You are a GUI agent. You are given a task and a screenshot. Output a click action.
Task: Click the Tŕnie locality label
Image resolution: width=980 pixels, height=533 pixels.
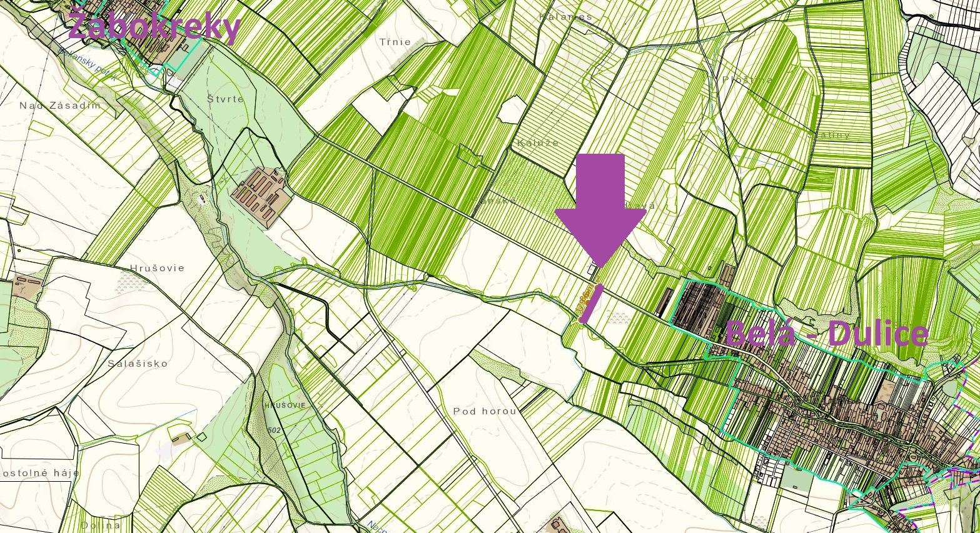point(395,42)
